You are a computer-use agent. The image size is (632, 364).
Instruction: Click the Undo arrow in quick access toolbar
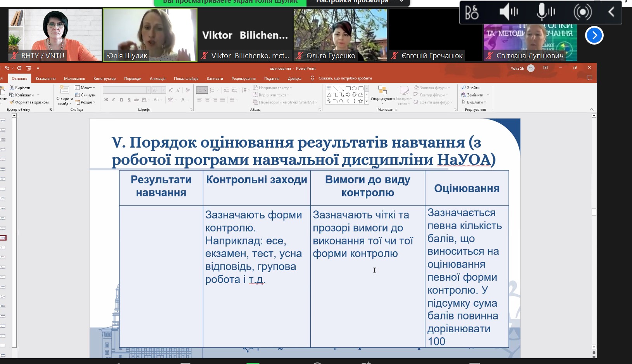(7, 68)
